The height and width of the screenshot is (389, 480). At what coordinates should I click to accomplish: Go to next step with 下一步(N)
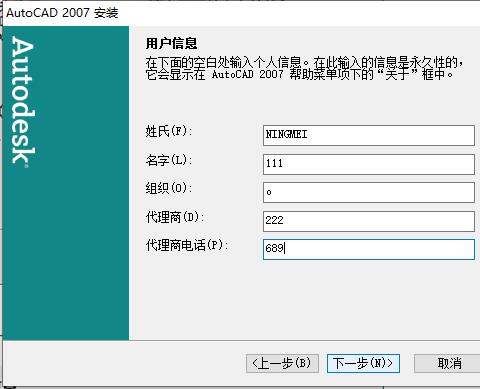click(363, 363)
